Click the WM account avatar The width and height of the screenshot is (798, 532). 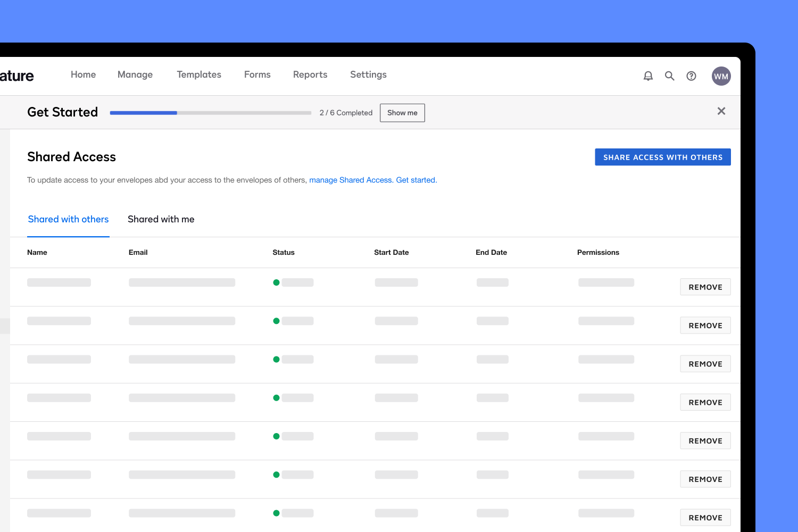[721, 76]
